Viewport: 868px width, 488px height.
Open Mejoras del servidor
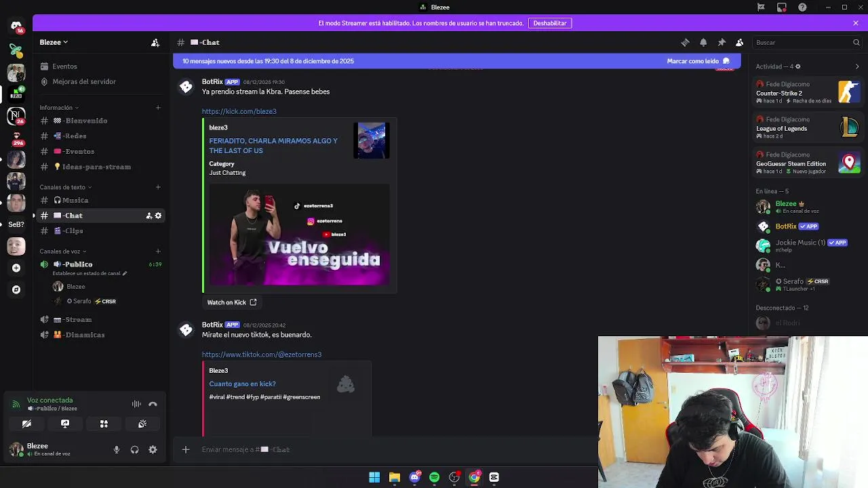point(101,81)
